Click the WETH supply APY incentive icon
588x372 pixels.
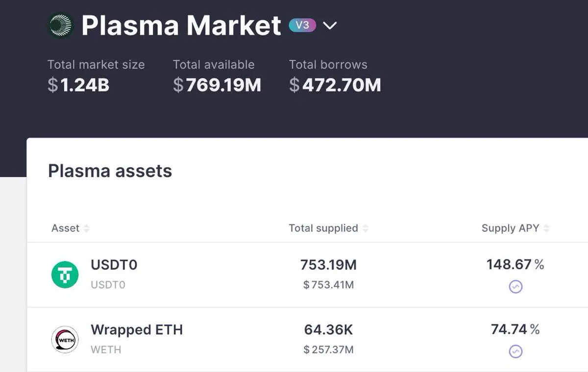[515, 351]
